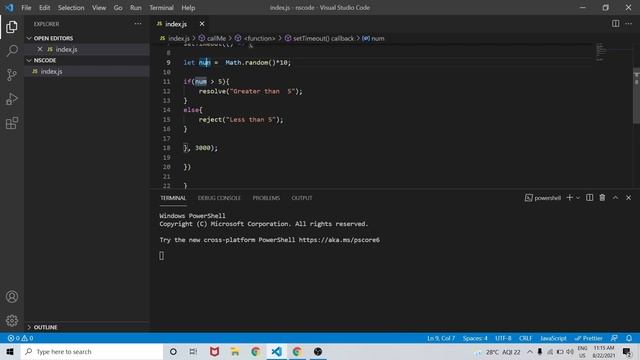The height and width of the screenshot is (360, 640).
Task: Open the Terminal menu
Action: coord(161,8)
